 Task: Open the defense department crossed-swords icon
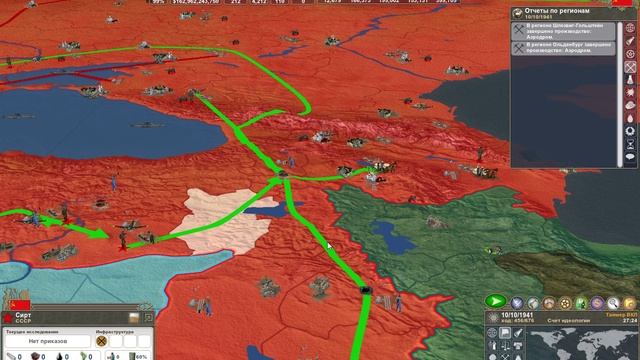(517, 303)
